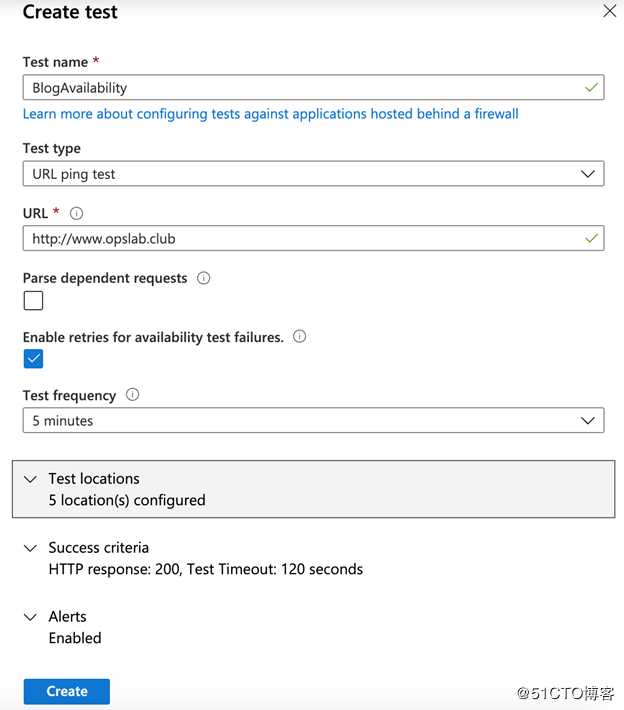624x710 pixels.
Task: Click the Test type dropdown arrow icon
Action: click(588, 174)
